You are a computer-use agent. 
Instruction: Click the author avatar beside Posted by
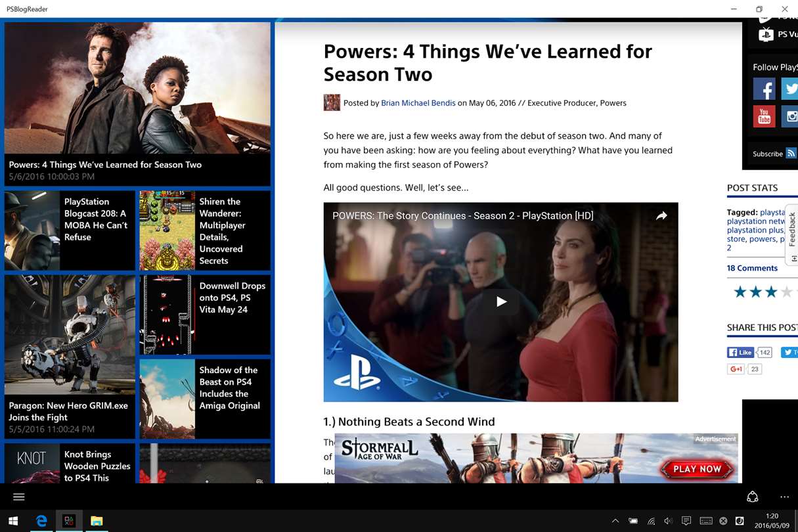click(x=332, y=102)
